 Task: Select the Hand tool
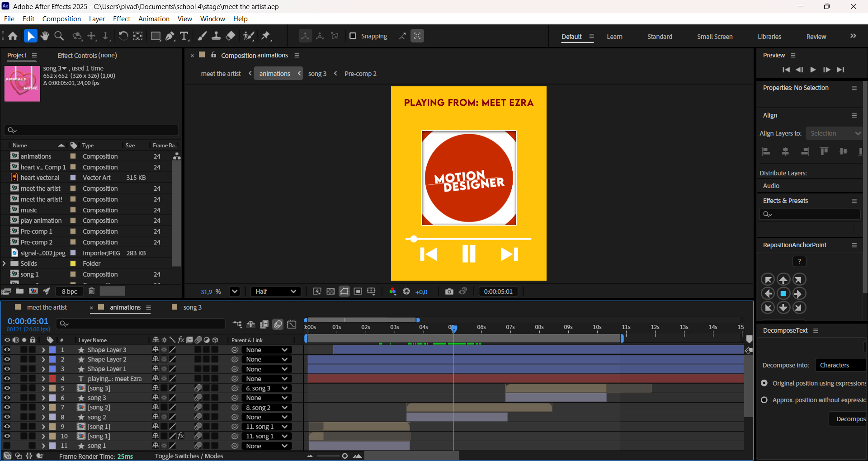(45, 36)
